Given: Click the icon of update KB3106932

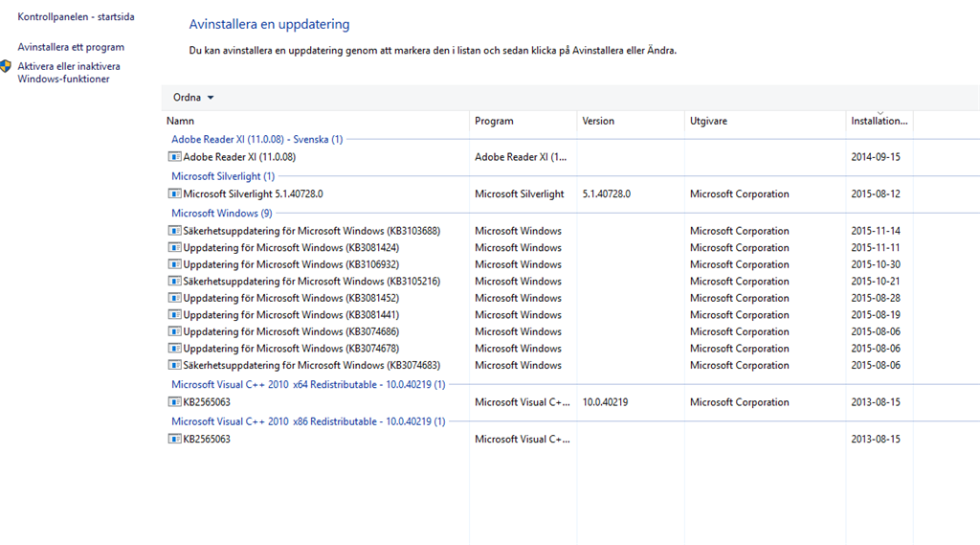Looking at the screenshot, I should tap(174, 264).
